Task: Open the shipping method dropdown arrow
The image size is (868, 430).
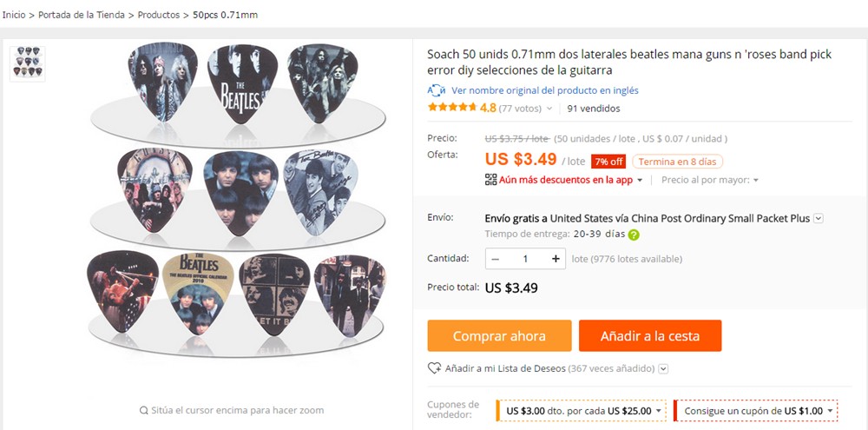Action: pyautogui.click(x=819, y=219)
